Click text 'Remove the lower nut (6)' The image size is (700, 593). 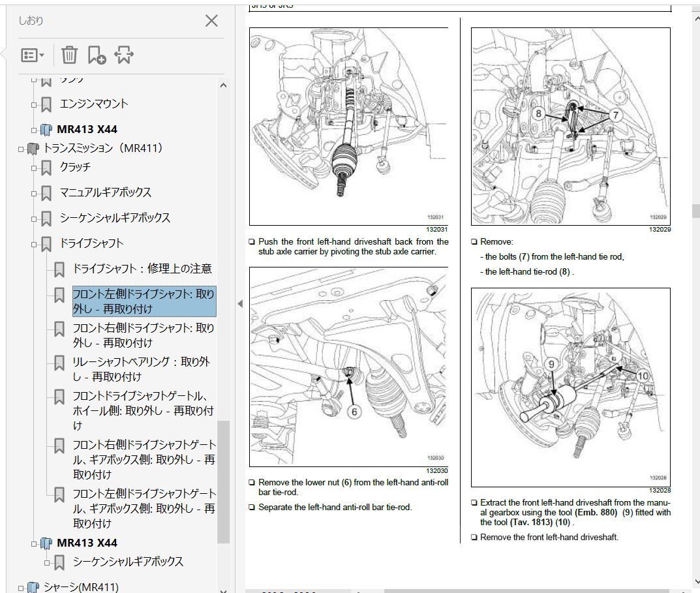pyautogui.click(x=305, y=482)
